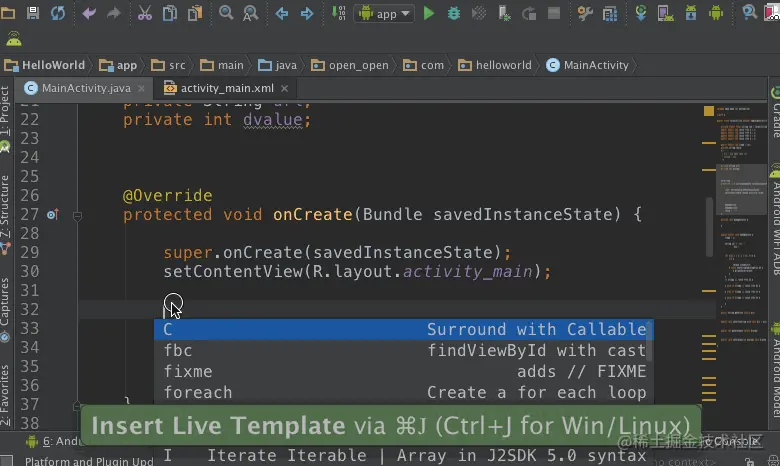Navigate Back with left arrow
The width and height of the screenshot is (780, 466).
(x=282, y=14)
